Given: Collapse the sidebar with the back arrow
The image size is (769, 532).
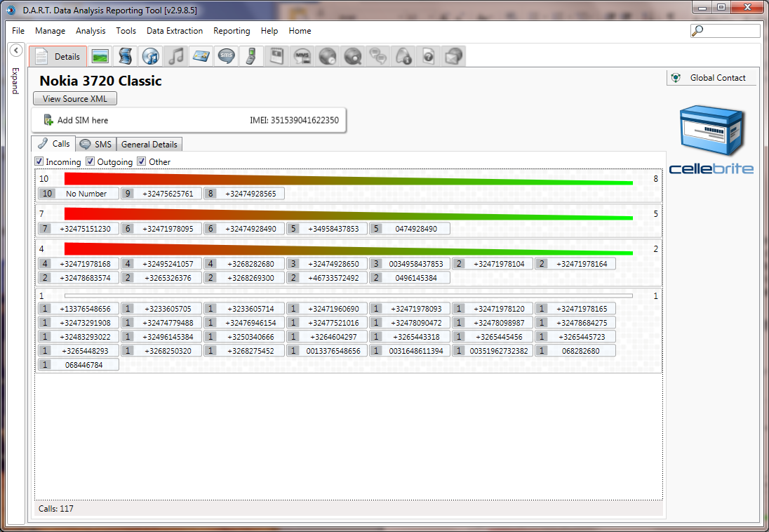Looking at the screenshot, I should [x=16, y=50].
